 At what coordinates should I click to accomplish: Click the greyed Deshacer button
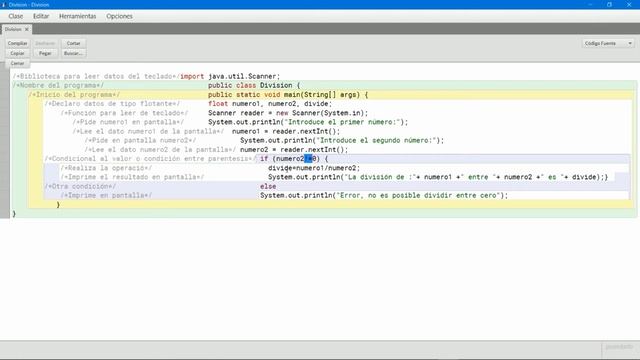(45, 43)
